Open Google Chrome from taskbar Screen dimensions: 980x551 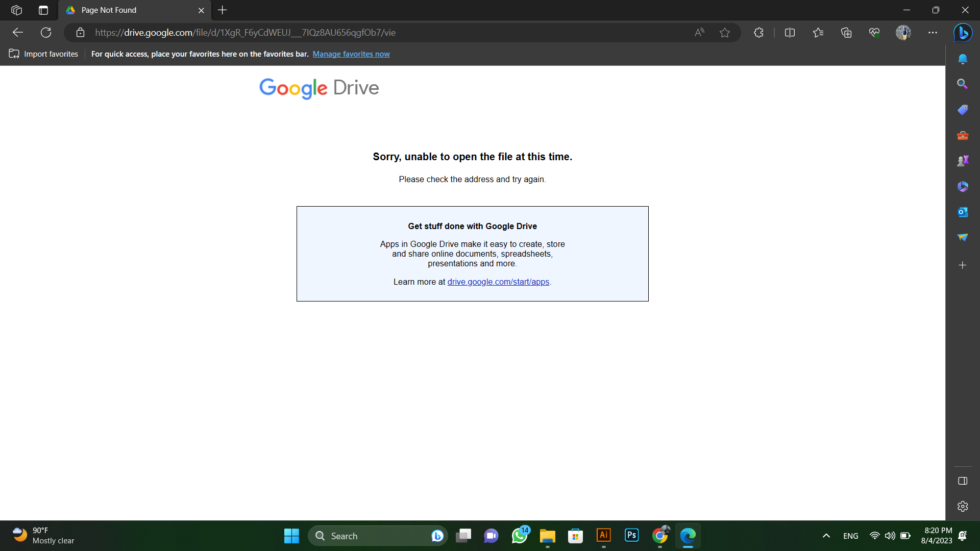coord(659,535)
